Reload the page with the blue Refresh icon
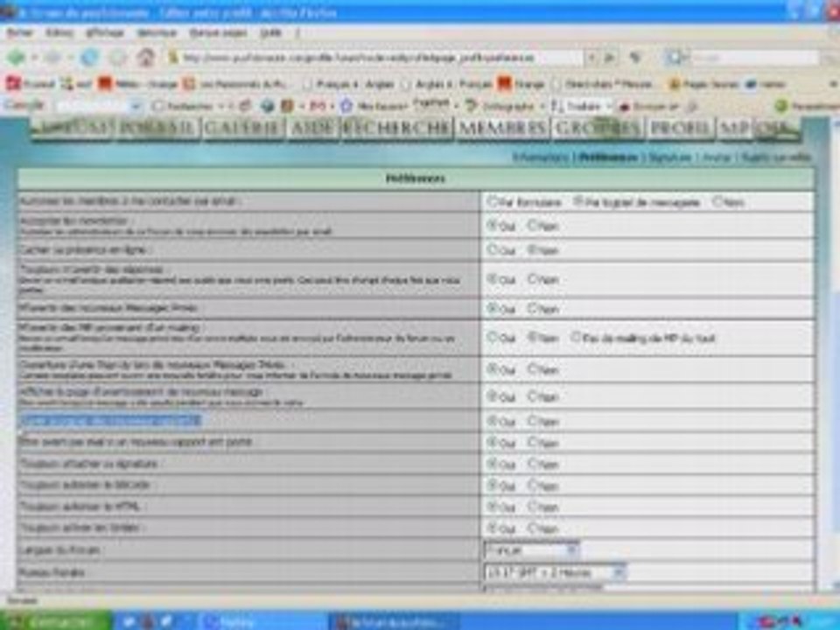Screen dimensions: 840x630 pyautogui.click(x=89, y=57)
